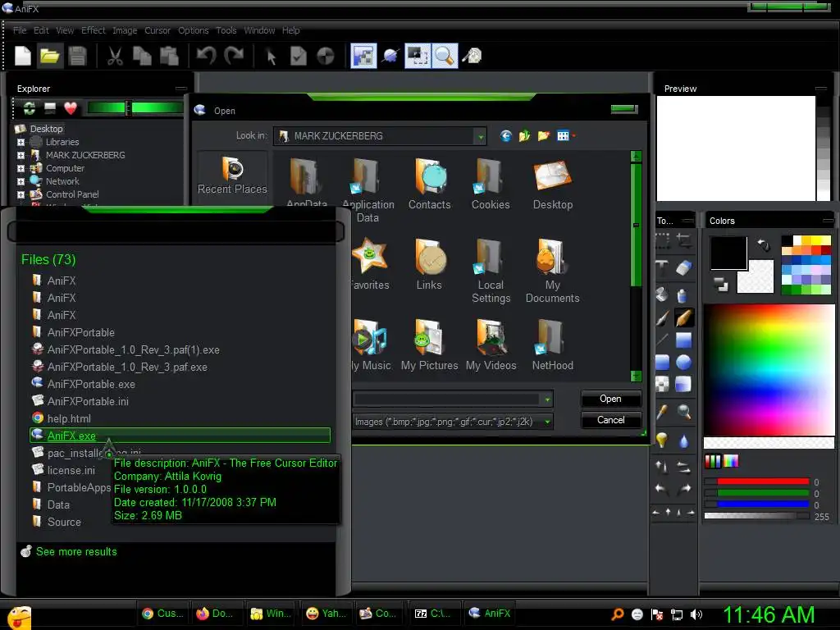Viewport: 840px width, 630px height.
Task: Click the Cancel button in dialog
Action: pyautogui.click(x=610, y=420)
